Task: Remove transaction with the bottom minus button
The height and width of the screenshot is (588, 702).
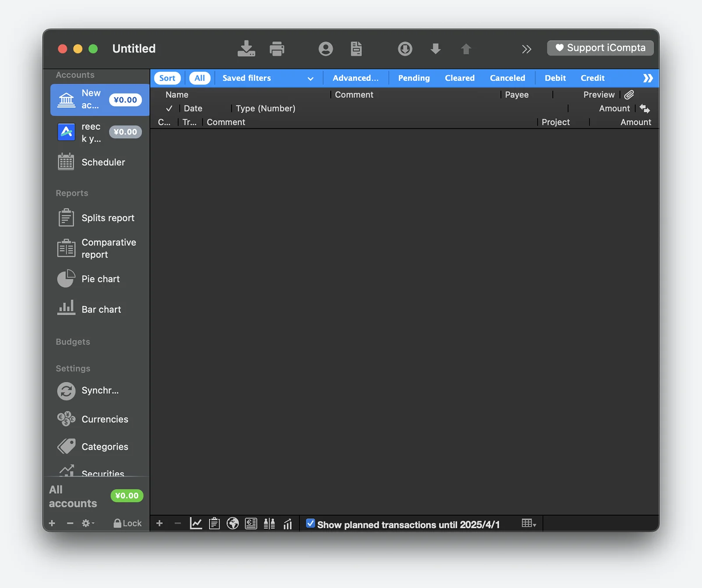Action: click(178, 523)
